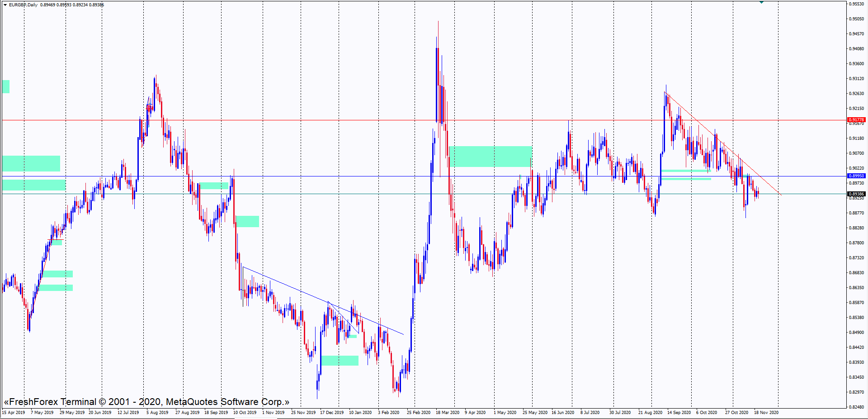Screen dimensions: 868x419
Task: Click the 18 Mar 2020 date label
Action: coord(447,413)
